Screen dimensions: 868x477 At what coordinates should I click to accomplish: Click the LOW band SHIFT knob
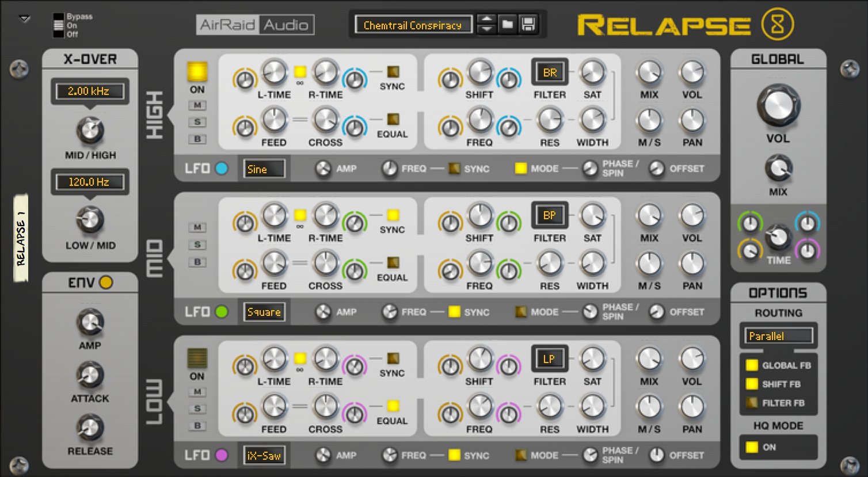tap(479, 358)
